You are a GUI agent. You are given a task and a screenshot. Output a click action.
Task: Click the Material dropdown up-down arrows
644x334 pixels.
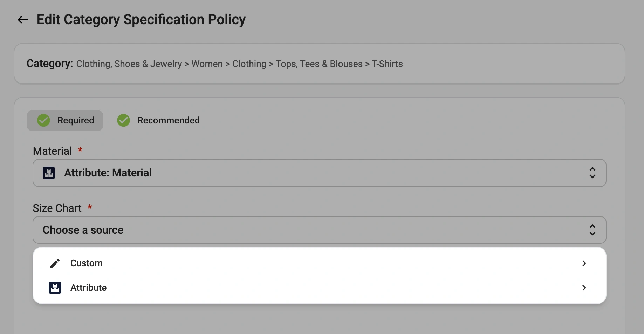592,173
